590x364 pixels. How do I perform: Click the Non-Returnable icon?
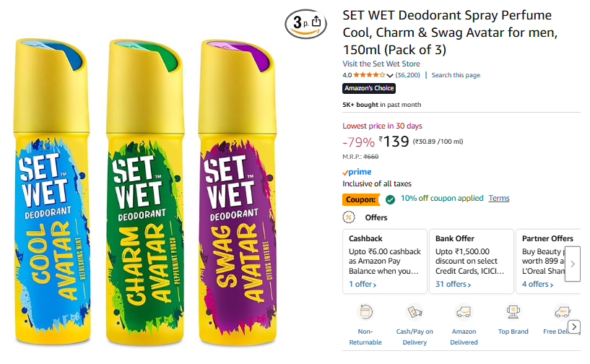pos(365,312)
